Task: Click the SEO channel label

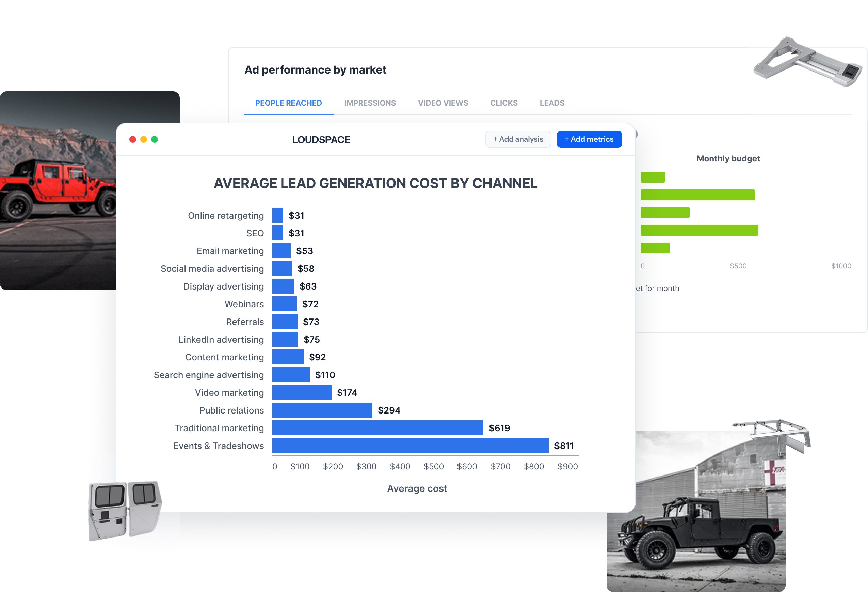Action: [255, 233]
